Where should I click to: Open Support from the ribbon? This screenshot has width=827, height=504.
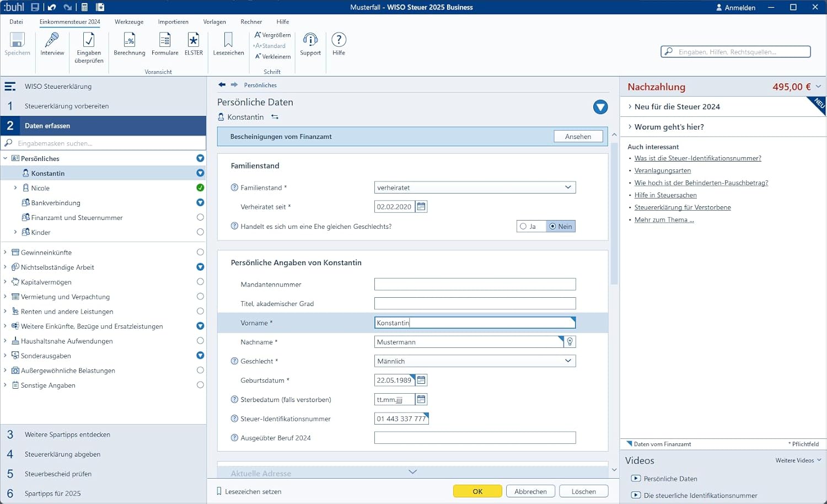coord(310,44)
